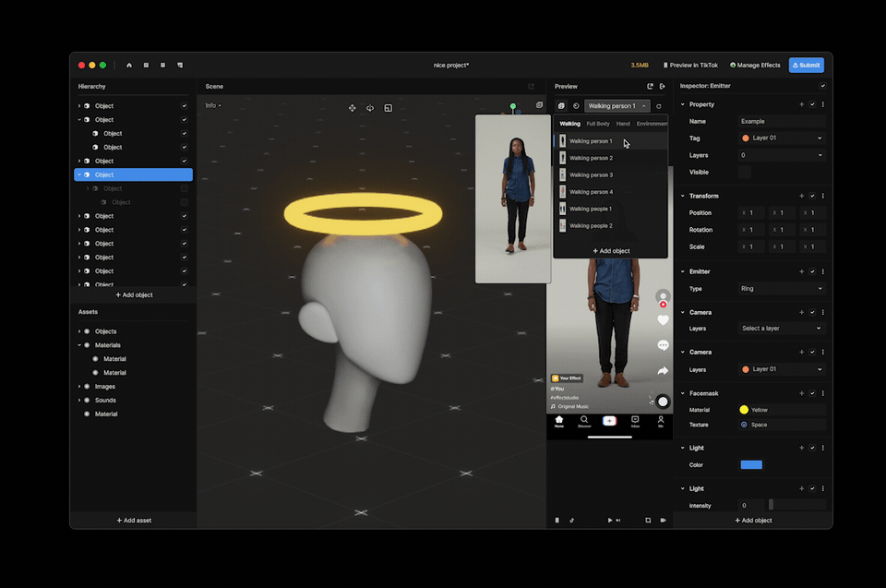Open the Layers dropdown showing 0
Viewport: 886px width, 588px height.
(782, 155)
